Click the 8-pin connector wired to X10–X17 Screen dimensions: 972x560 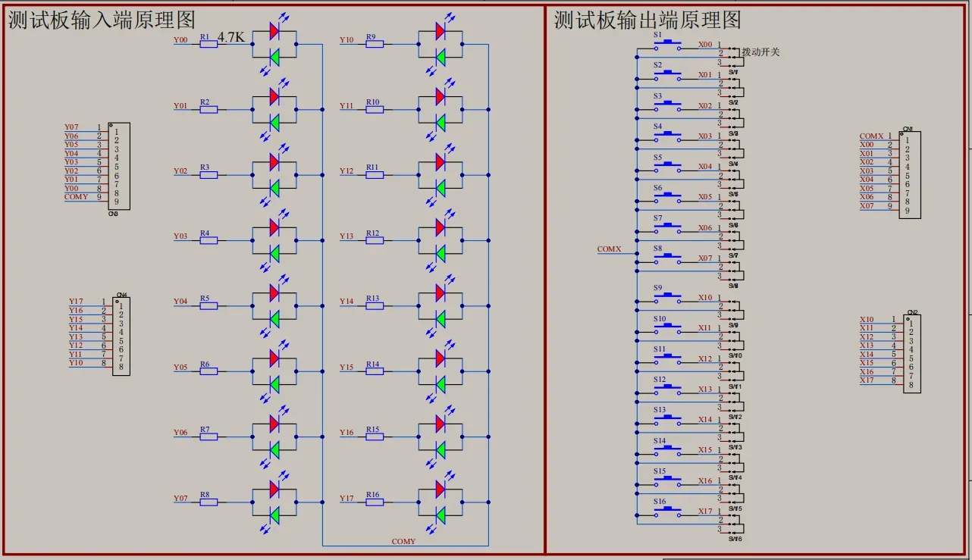tap(912, 353)
